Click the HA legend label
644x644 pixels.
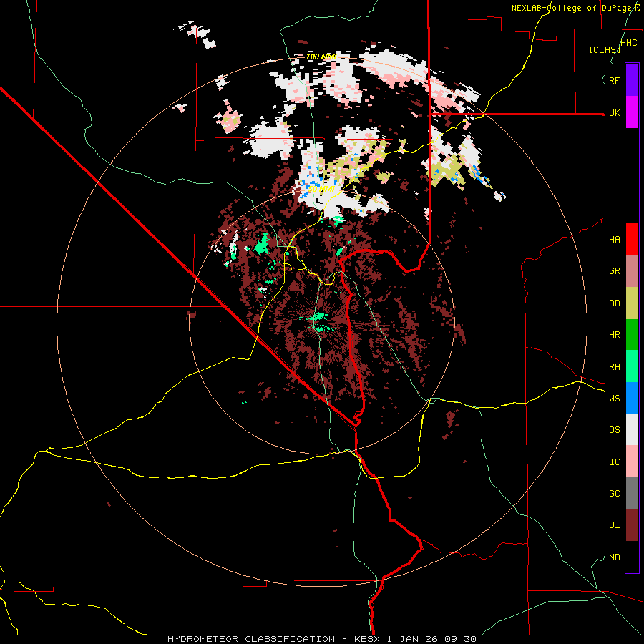(x=614, y=239)
